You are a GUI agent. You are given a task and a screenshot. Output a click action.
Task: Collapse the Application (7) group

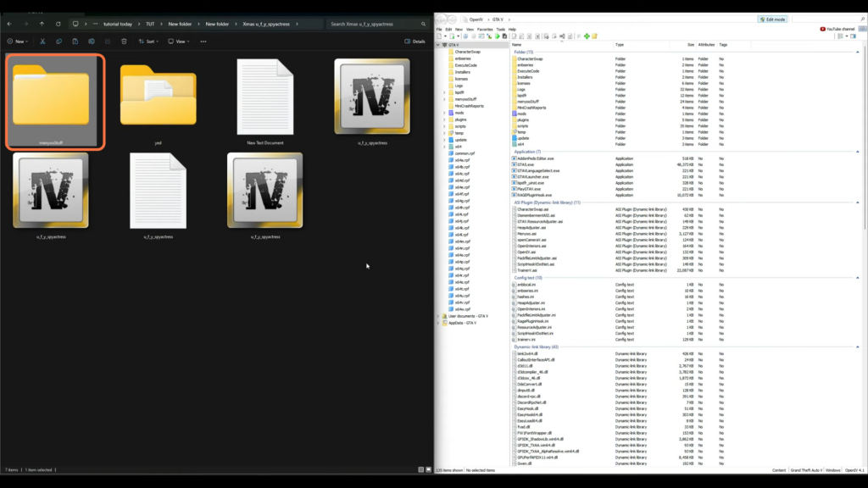tap(858, 152)
